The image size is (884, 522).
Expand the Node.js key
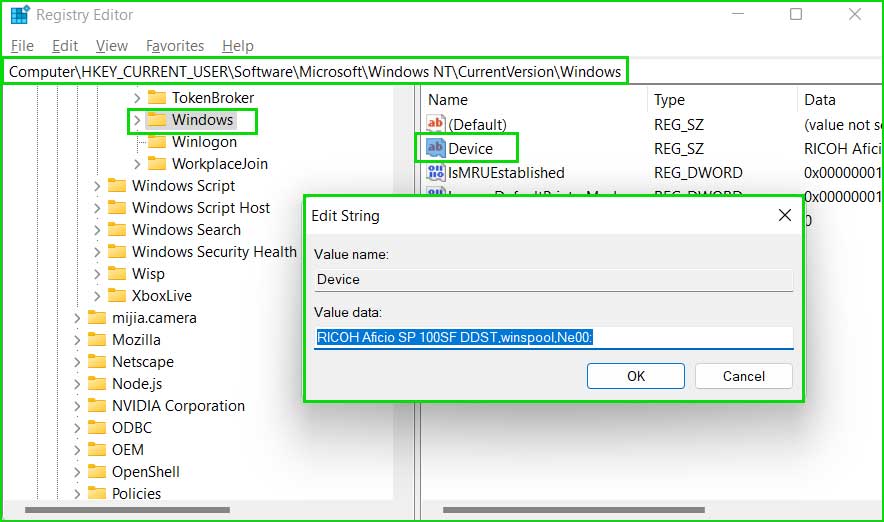click(x=77, y=384)
